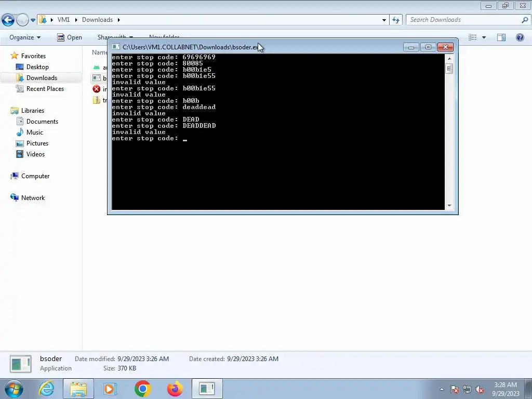Open Action Center flag icon
Viewport: 532px width, 399px height.
[x=455, y=389]
